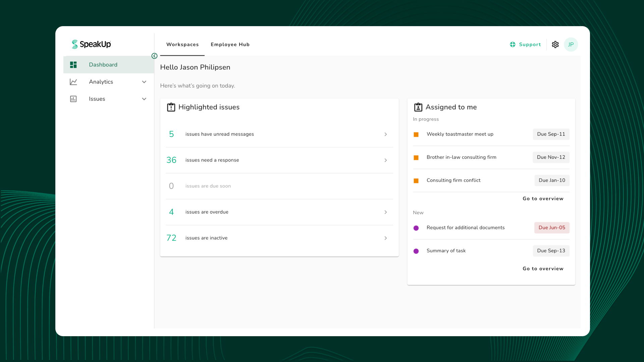
Task: Click the Analytics chart icon in sidebar
Action: tap(73, 82)
